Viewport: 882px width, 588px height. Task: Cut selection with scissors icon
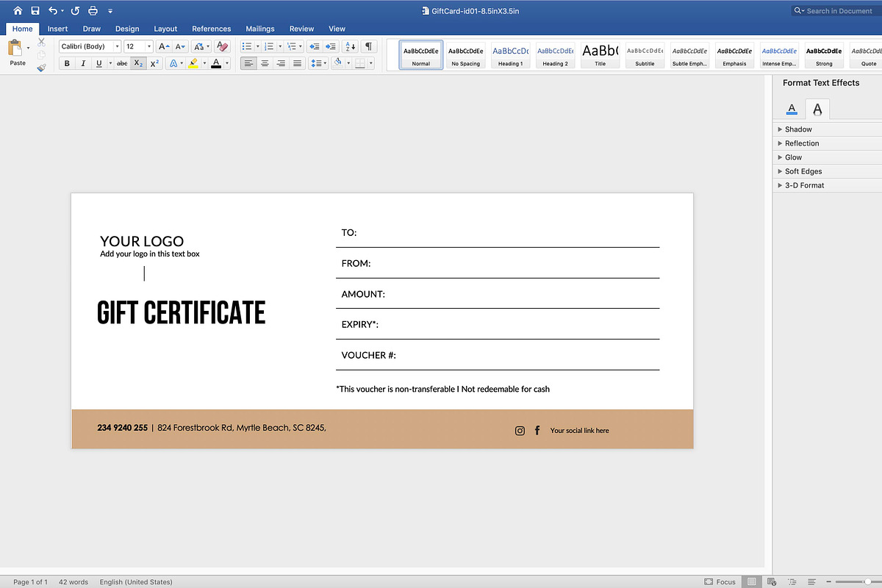(x=41, y=42)
